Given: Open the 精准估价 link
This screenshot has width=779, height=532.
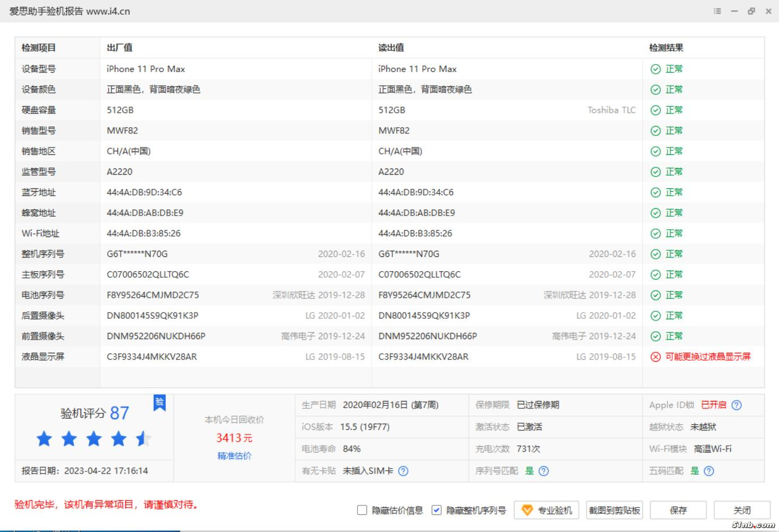Looking at the screenshot, I should tap(234, 455).
